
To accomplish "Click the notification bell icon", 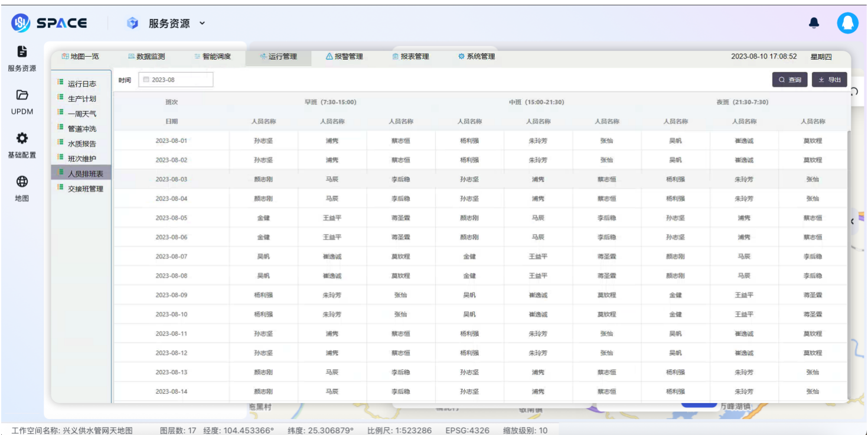I will [814, 23].
